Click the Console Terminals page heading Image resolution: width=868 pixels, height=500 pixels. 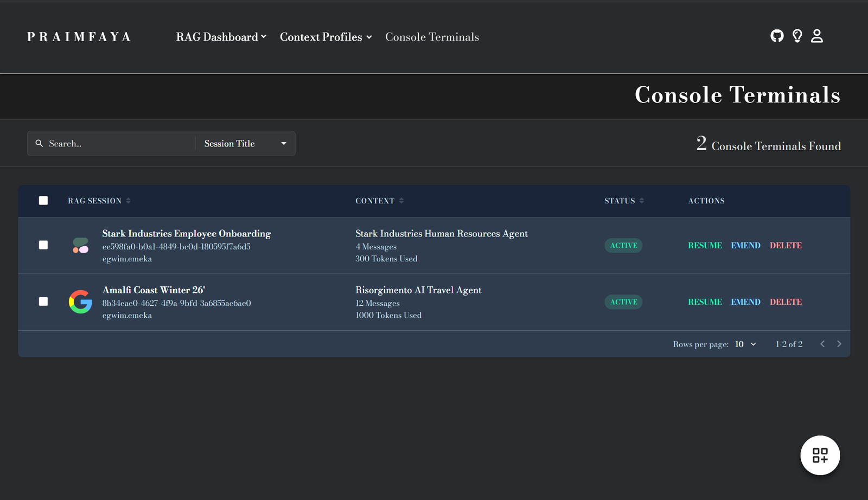[738, 95]
